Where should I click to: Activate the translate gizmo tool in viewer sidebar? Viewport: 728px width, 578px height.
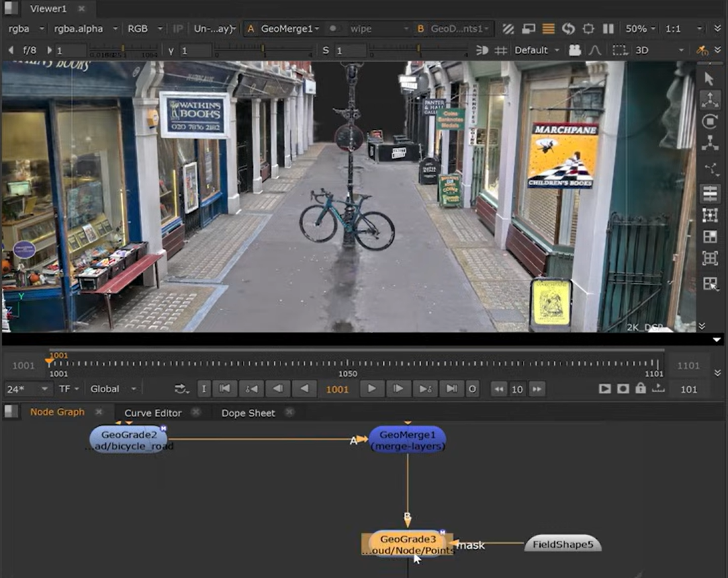709,101
